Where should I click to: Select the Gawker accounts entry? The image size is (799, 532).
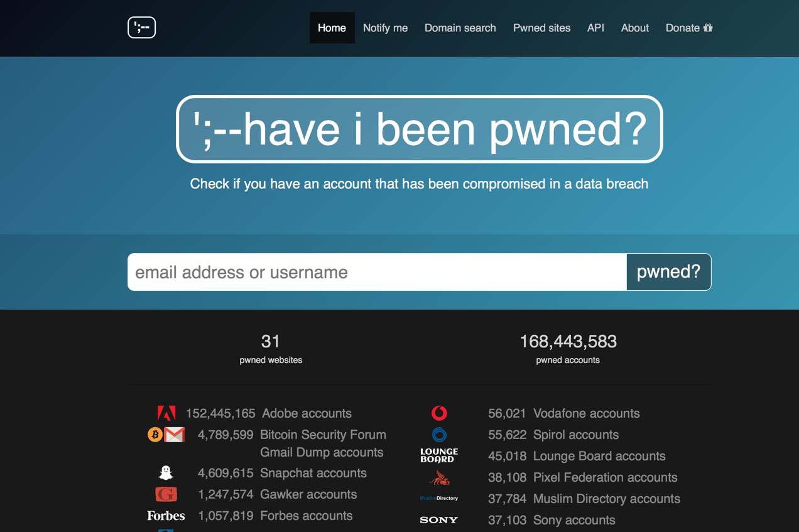(308, 494)
